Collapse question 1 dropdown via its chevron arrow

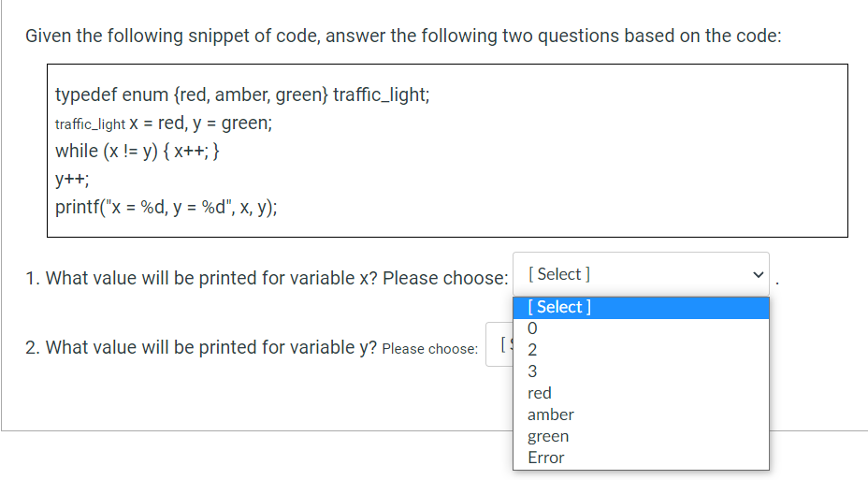758,274
